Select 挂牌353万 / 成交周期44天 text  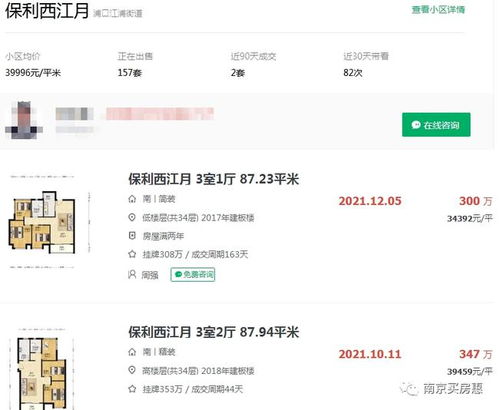[x=193, y=389]
